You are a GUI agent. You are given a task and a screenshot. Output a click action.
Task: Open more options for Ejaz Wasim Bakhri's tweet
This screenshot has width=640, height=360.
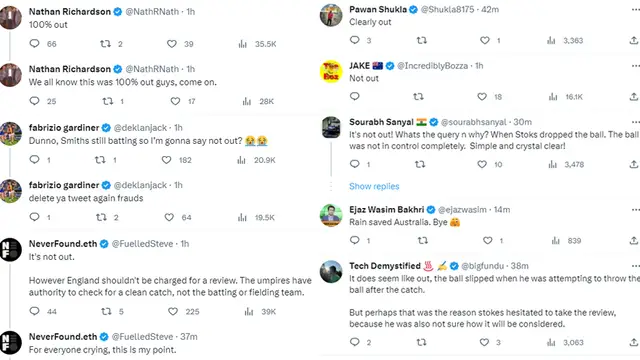(x=636, y=210)
